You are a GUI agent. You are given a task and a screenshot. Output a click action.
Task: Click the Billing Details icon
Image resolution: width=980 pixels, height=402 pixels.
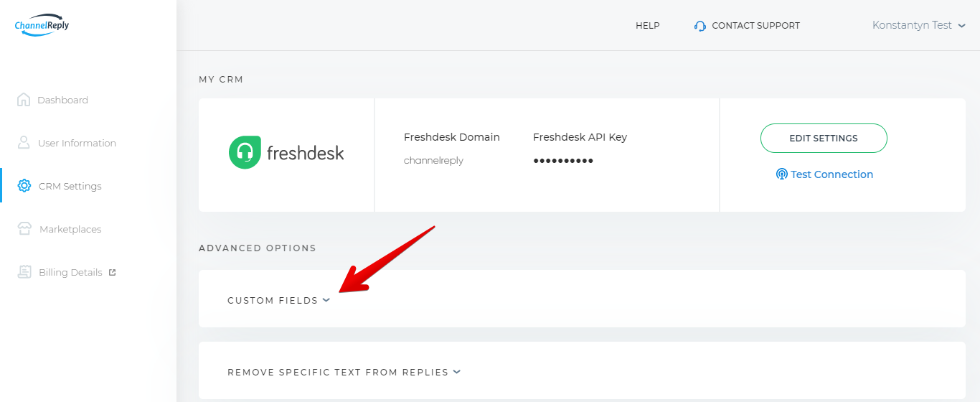(x=24, y=272)
